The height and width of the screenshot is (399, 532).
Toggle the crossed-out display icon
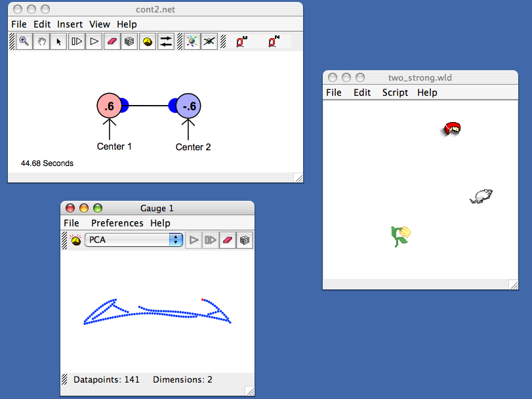[x=209, y=41]
